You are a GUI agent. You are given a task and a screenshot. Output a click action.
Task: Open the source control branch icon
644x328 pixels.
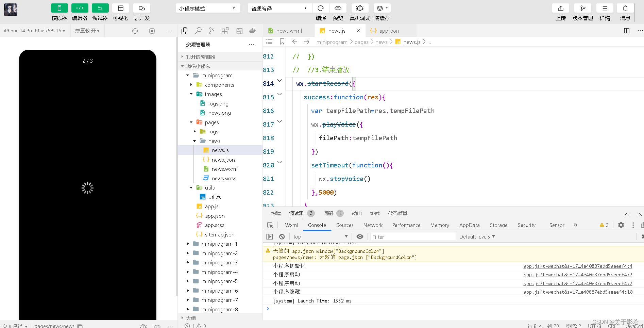pos(211,31)
